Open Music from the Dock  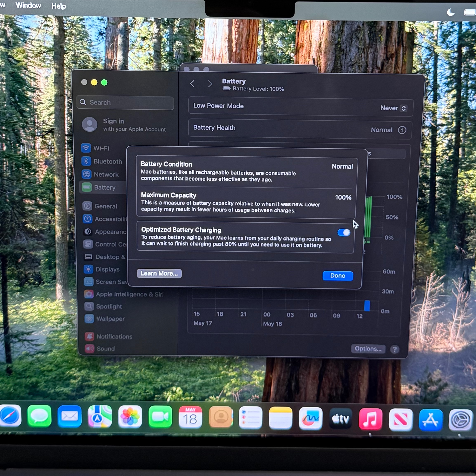(x=371, y=419)
